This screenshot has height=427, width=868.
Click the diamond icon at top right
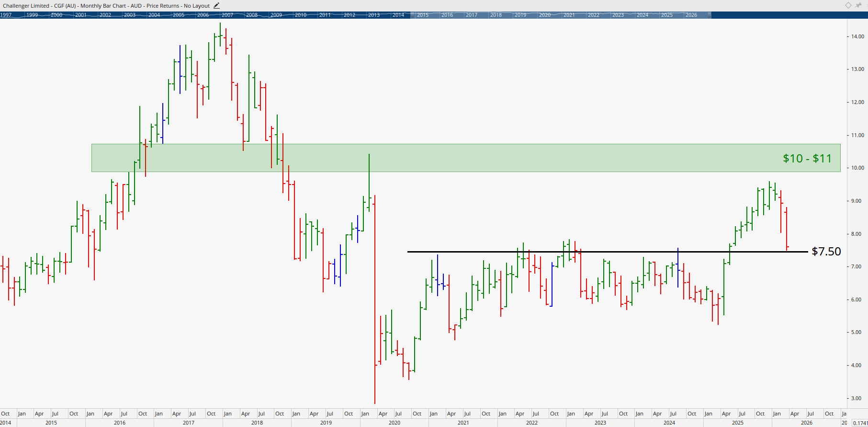click(848, 5)
